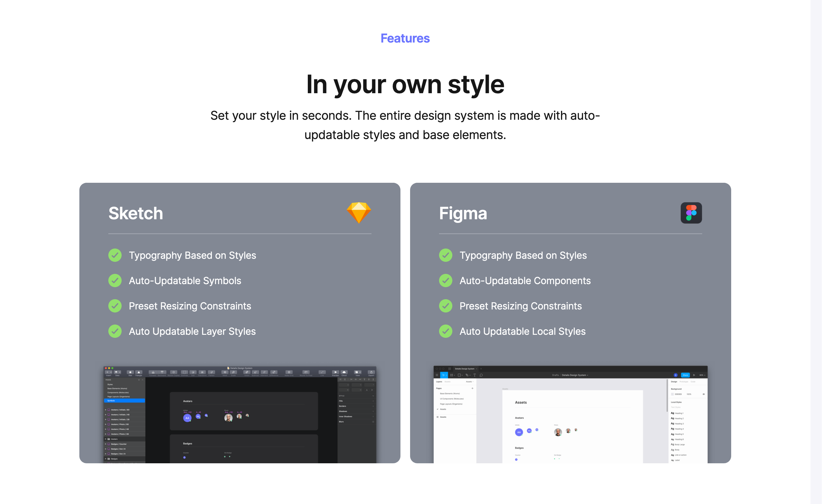Select 'Typography Based on Styles' in Figma card
This screenshot has width=822, height=504.
(x=523, y=255)
